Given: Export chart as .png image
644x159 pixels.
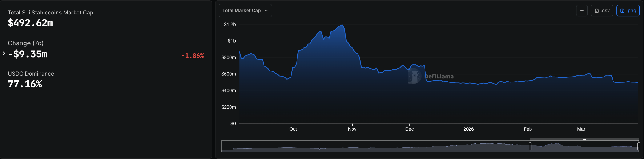Looking at the screenshot, I should click(x=628, y=11).
